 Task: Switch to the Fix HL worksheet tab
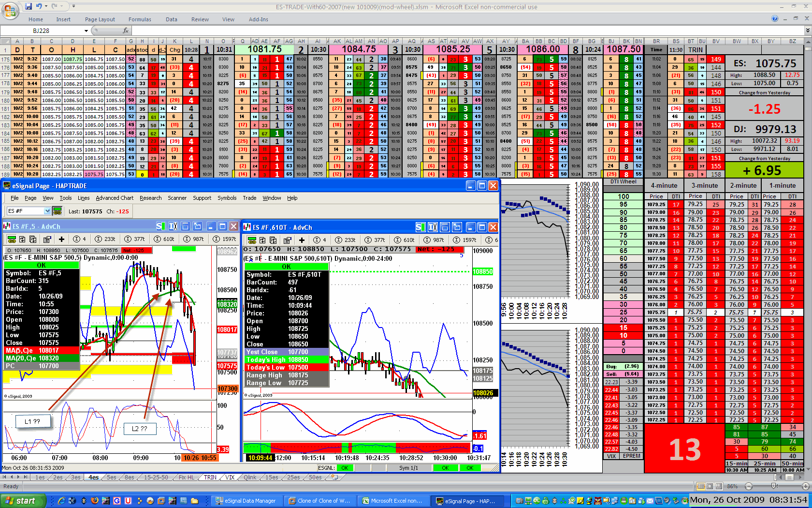click(x=187, y=478)
